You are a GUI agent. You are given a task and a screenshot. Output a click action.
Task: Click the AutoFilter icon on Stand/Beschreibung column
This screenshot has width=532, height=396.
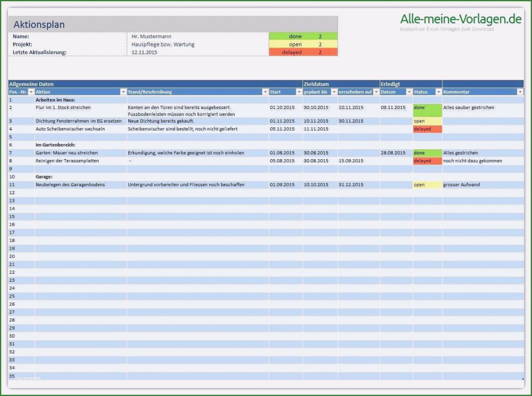tap(265, 92)
